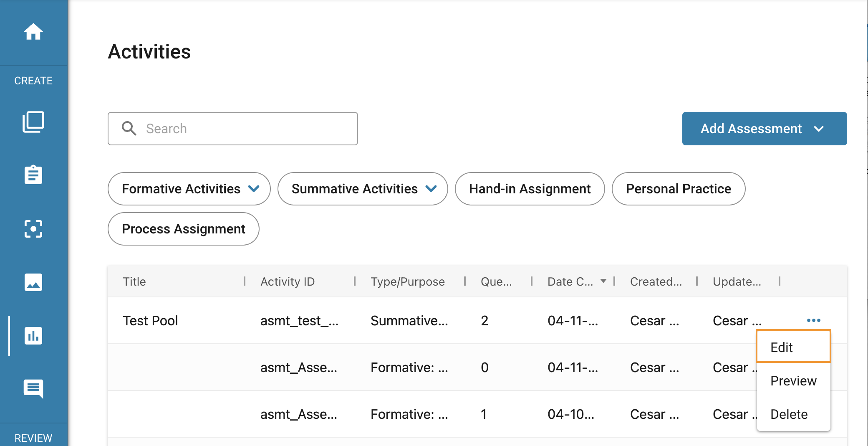Filter by Process Assignment
Viewport: 868px width, 446px height.
click(x=184, y=229)
